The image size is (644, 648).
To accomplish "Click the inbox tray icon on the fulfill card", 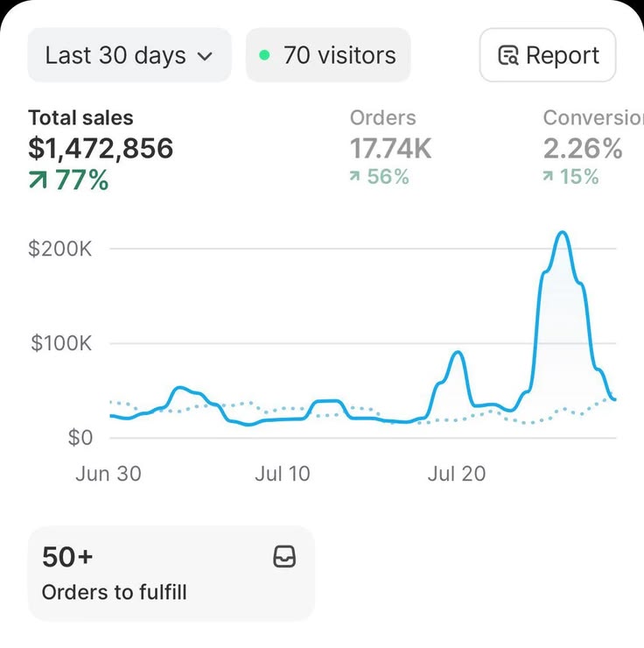I will (x=284, y=557).
